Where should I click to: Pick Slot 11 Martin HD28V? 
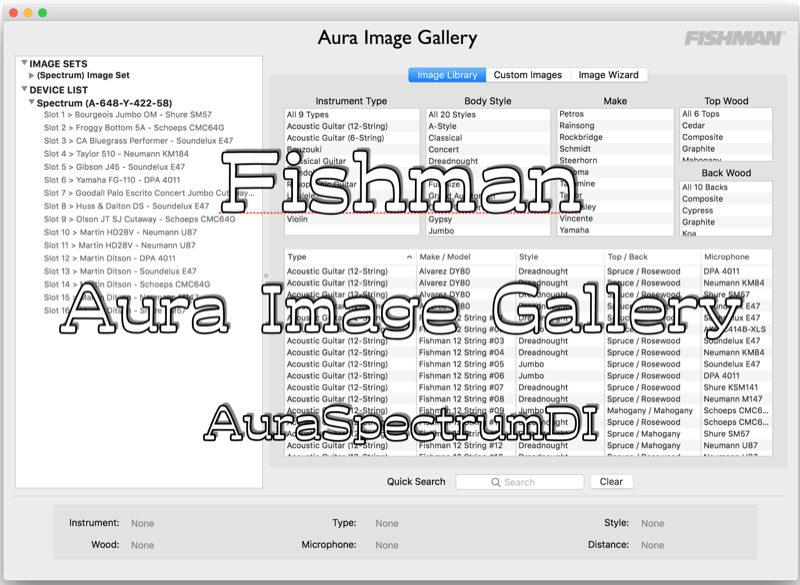[119, 245]
